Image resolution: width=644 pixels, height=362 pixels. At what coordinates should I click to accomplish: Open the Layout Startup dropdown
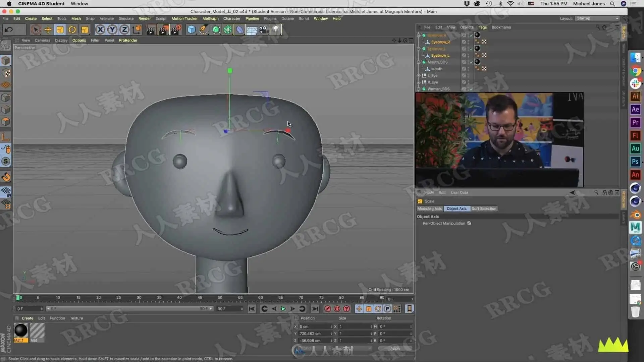pyautogui.click(x=597, y=18)
